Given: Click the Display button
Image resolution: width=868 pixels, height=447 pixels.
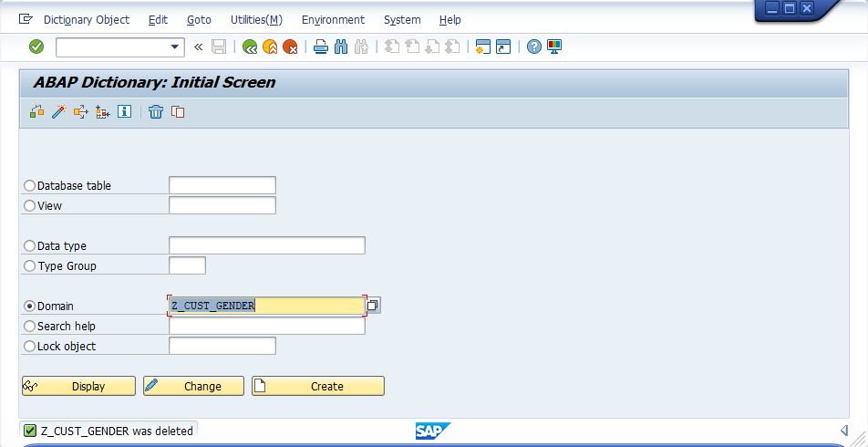Looking at the screenshot, I should click(x=78, y=386).
